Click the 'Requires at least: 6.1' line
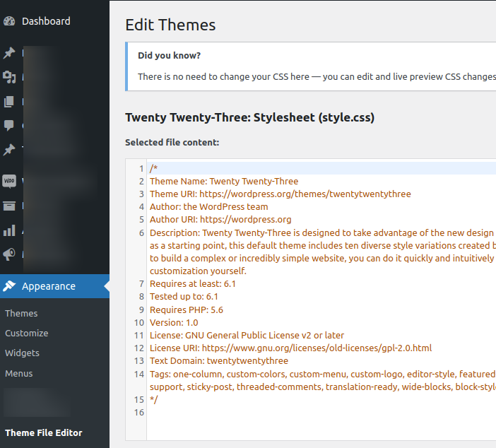The width and height of the screenshot is (496, 448). coord(193,284)
